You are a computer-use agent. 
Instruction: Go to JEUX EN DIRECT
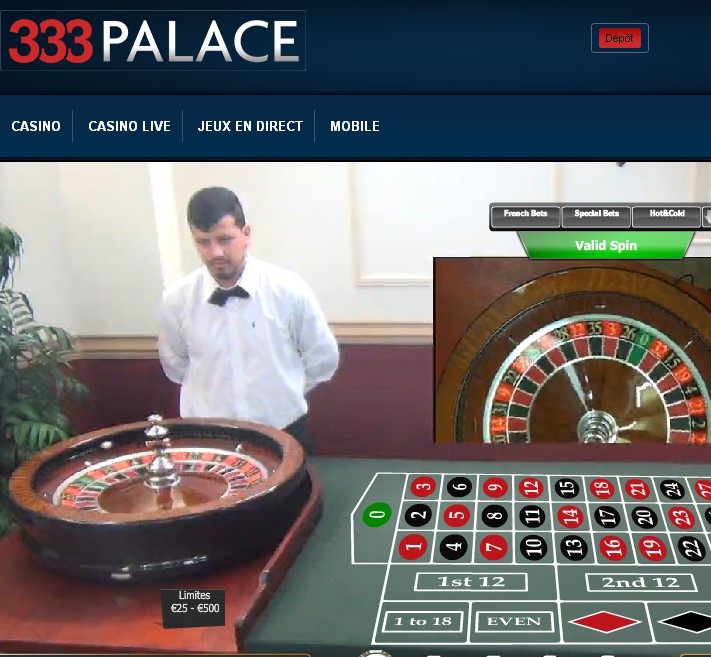[250, 126]
